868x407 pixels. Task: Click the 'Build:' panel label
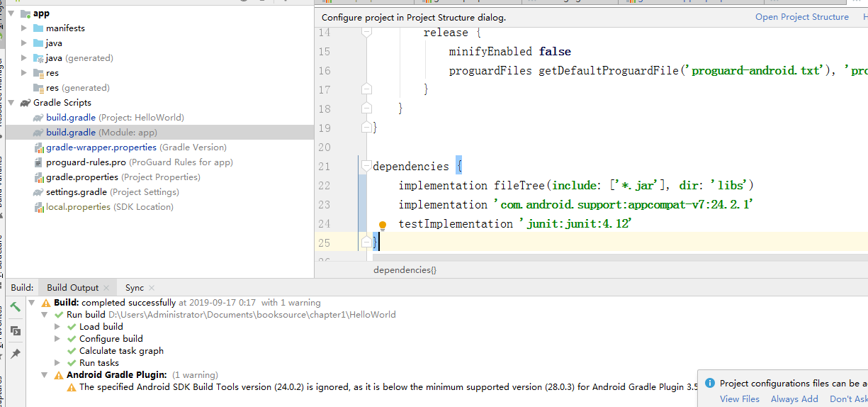pyautogui.click(x=22, y=288)
